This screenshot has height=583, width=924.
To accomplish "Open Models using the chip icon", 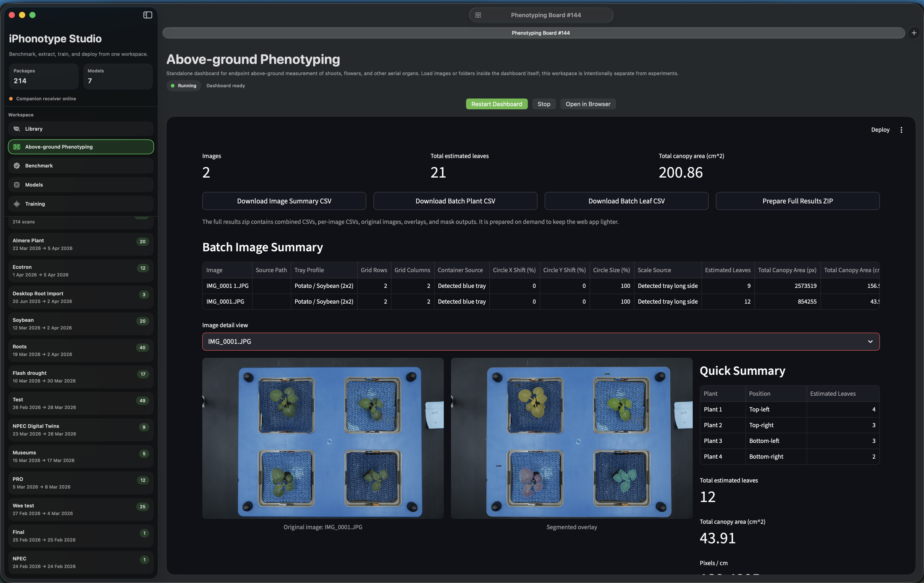I will tap(16, 184).
